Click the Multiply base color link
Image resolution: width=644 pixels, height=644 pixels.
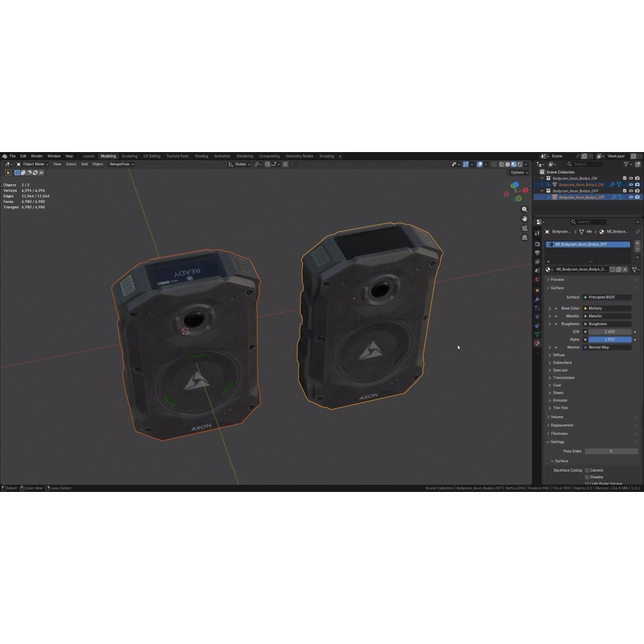[x=607, y=308]
